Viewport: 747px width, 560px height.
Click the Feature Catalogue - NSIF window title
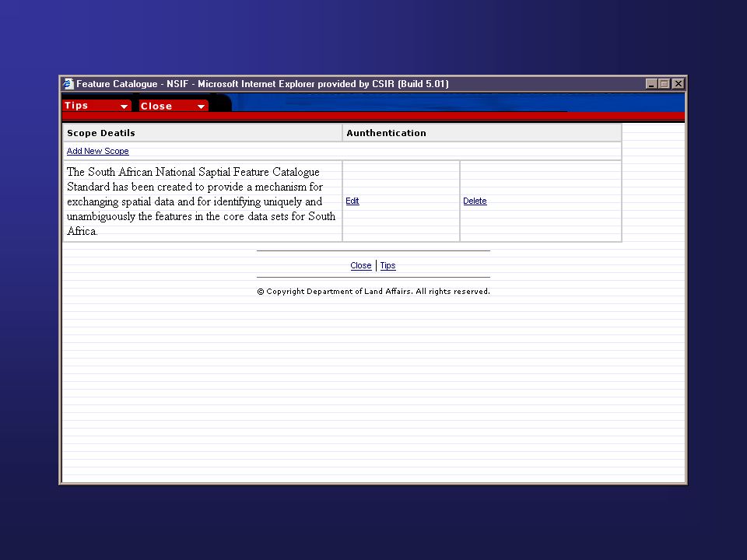coord(262,84)
